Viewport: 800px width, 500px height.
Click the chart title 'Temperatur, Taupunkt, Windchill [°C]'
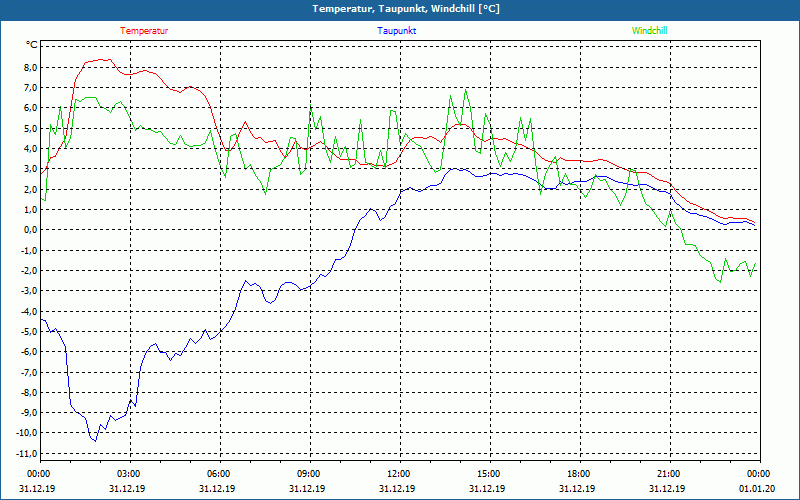tap(406, 9)
